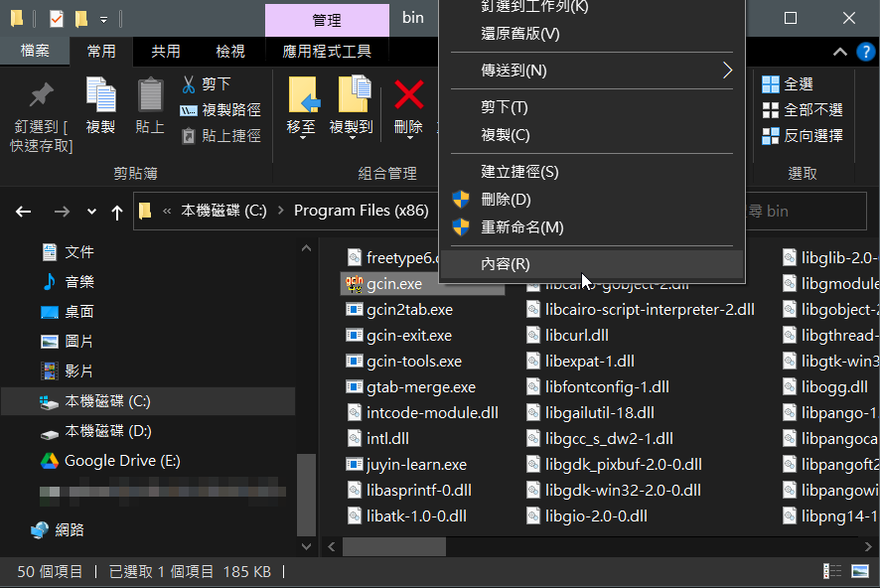Click the Paste clipboard icon
The height and width of the screenshot is (588, 880).
point(150,96)
